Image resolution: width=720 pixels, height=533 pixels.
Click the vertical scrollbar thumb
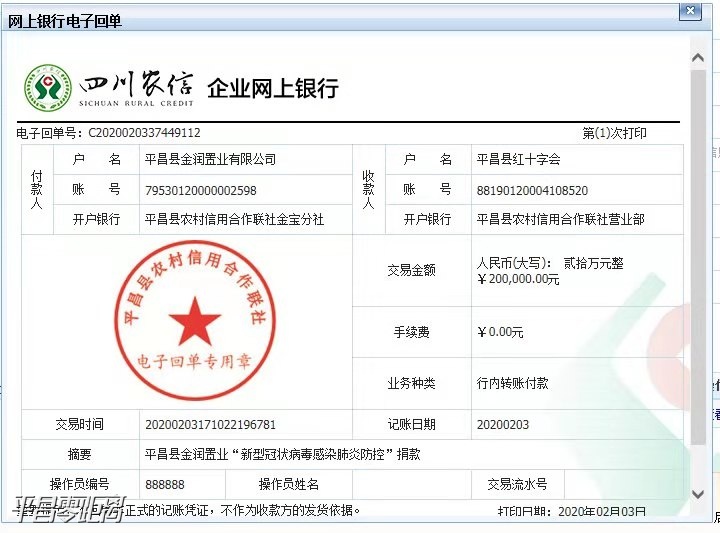pos(698,257)
